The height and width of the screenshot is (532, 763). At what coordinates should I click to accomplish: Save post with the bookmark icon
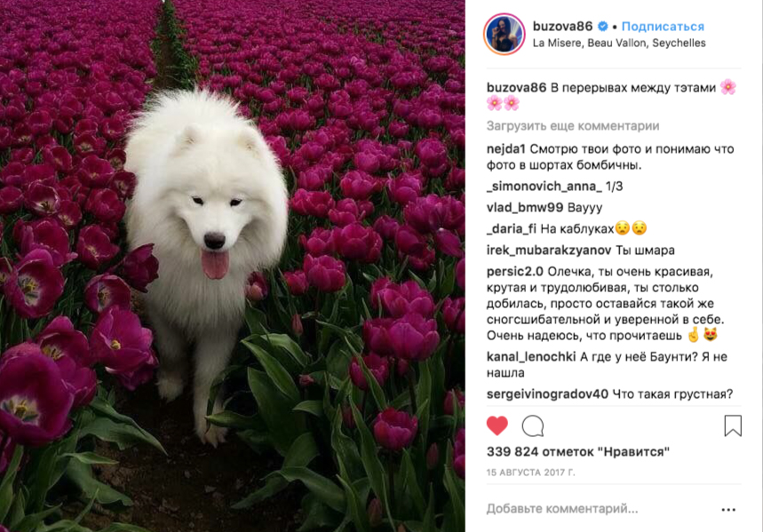(x=733, y=426)
